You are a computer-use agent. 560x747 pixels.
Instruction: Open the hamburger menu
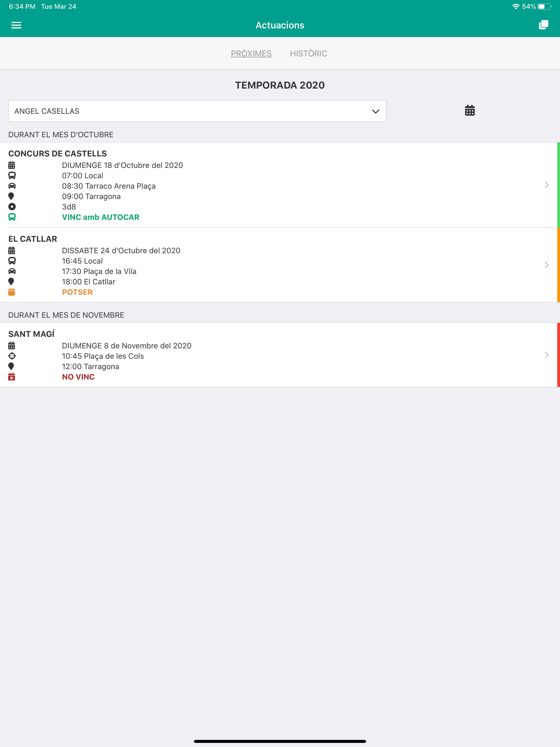(x=16, y=25)
